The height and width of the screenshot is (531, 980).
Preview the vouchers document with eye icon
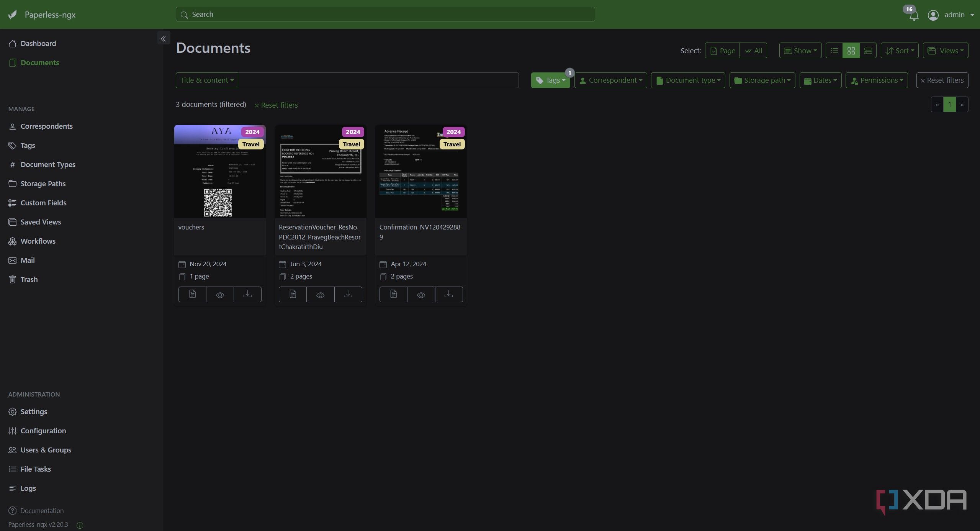pyautogui.click(x=220, y=294)
